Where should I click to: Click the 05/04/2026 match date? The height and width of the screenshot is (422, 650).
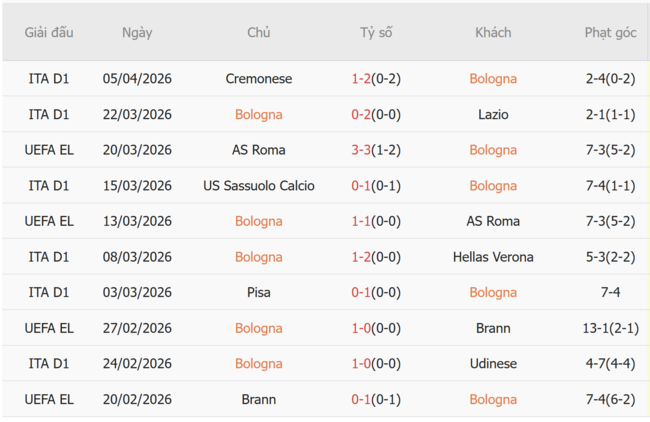coord(137,79)
